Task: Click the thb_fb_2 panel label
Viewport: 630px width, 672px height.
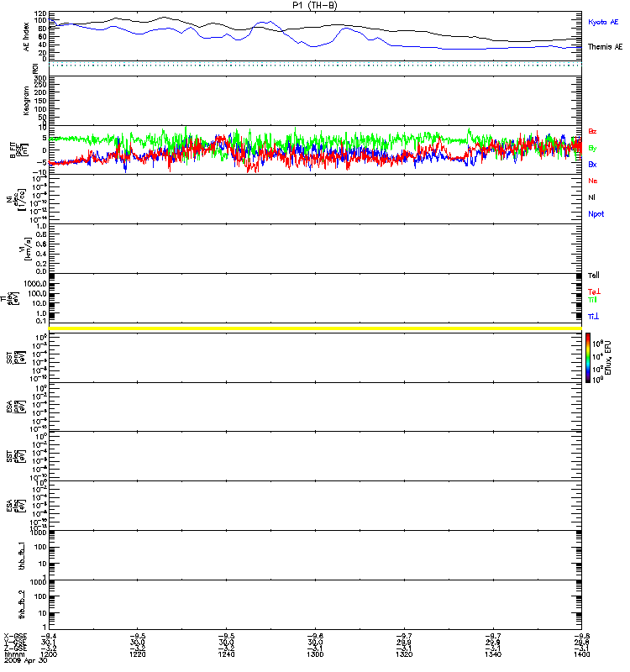Action: click(23, 605)
